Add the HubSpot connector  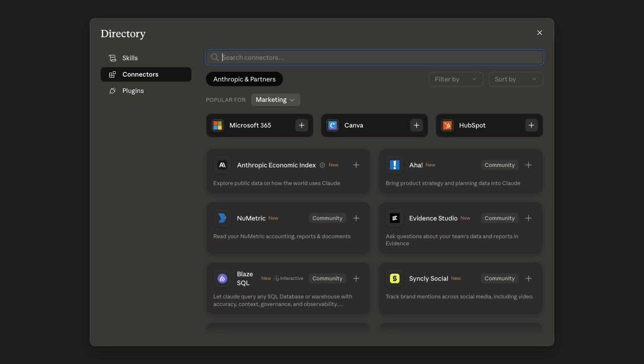click(531, 125)
